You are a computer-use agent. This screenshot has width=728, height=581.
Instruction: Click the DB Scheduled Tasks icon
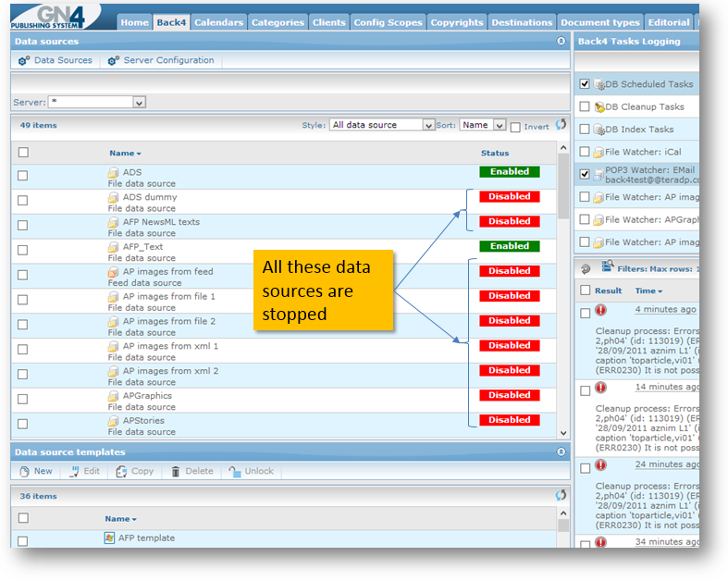(598, 84)
